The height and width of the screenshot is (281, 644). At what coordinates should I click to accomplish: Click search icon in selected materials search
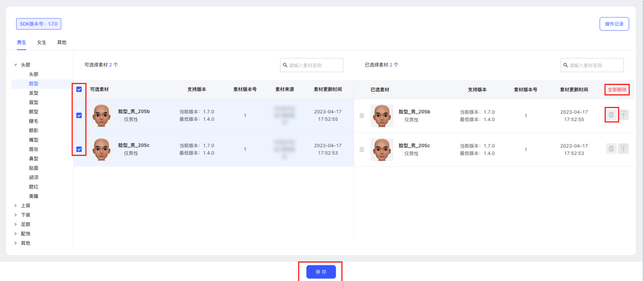click(566, 65)
